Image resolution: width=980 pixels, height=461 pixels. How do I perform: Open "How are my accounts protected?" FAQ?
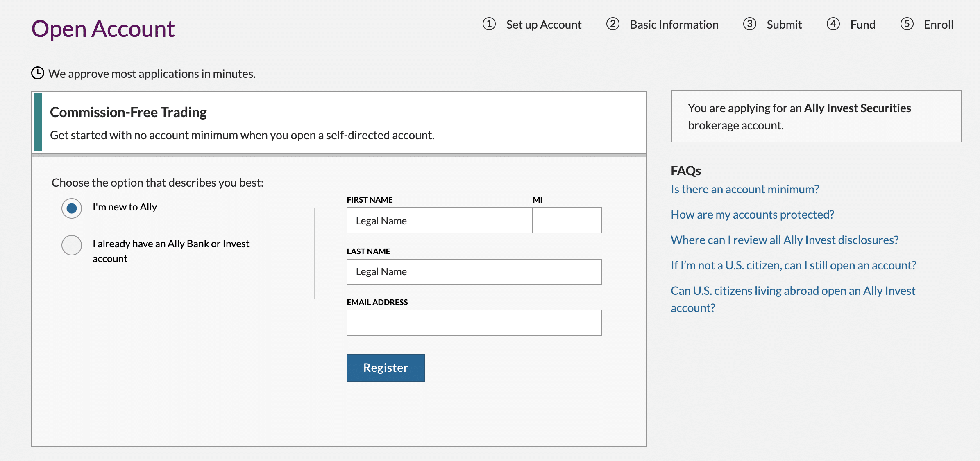click(752, 215)
